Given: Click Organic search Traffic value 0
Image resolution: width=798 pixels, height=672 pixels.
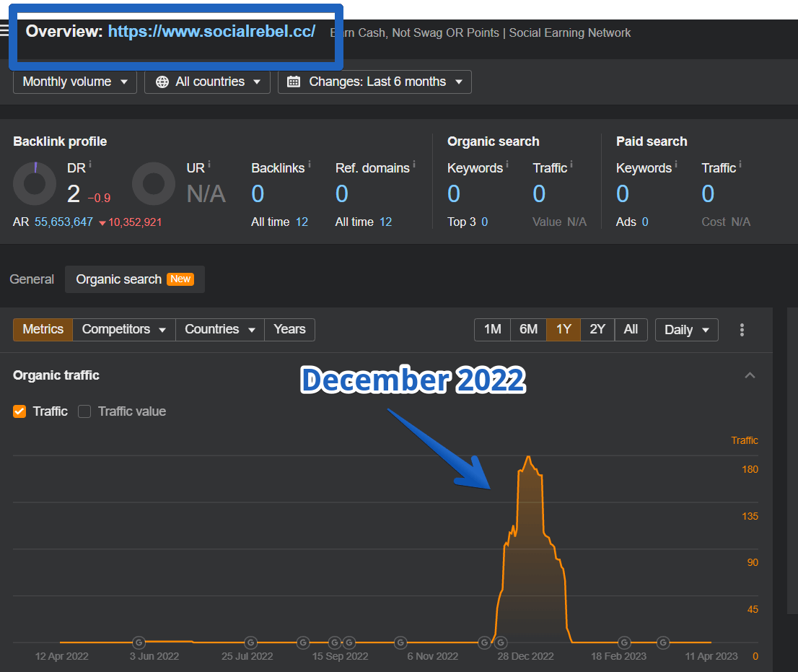Looking at the screenshot, I should (x=540, y=194).
